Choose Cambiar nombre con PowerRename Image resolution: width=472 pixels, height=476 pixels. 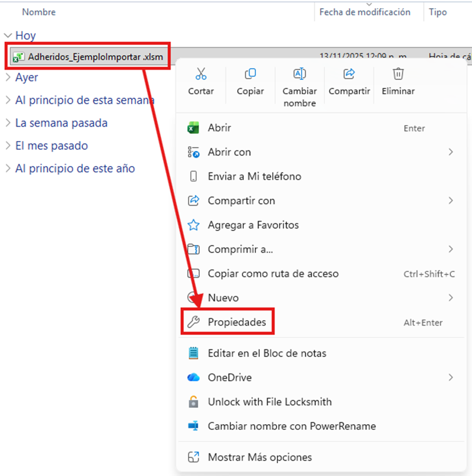pos(292,426)
